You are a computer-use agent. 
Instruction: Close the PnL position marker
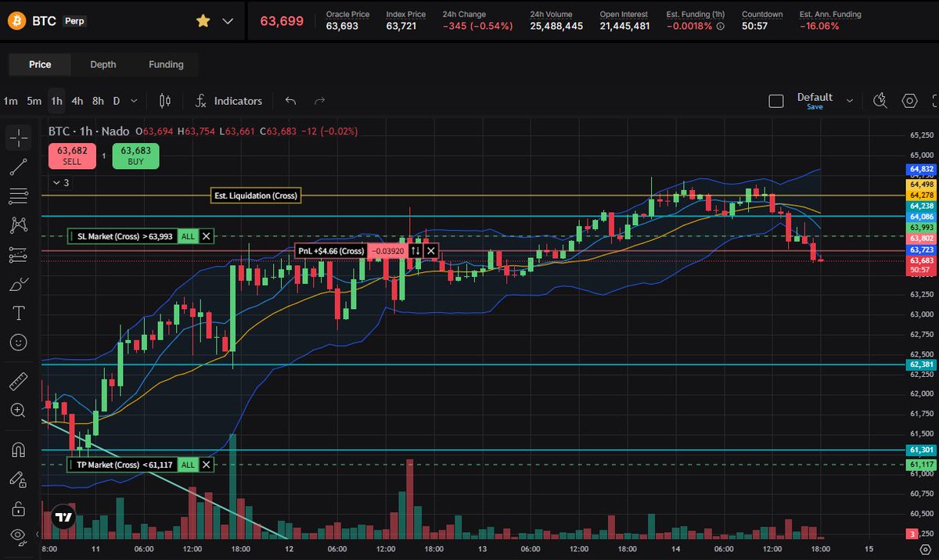431,251
